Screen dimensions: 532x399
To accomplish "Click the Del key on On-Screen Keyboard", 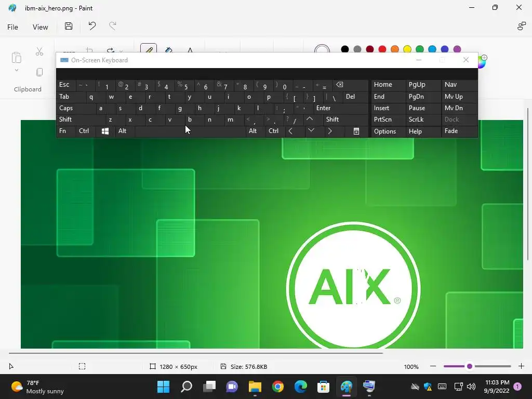I will pos(355,97).
